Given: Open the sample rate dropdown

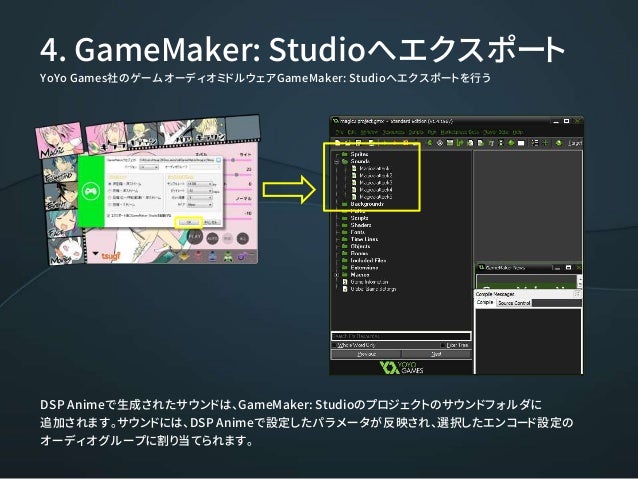Looking at the screenshot, I should pyautogui.click(x=199, y=184).
